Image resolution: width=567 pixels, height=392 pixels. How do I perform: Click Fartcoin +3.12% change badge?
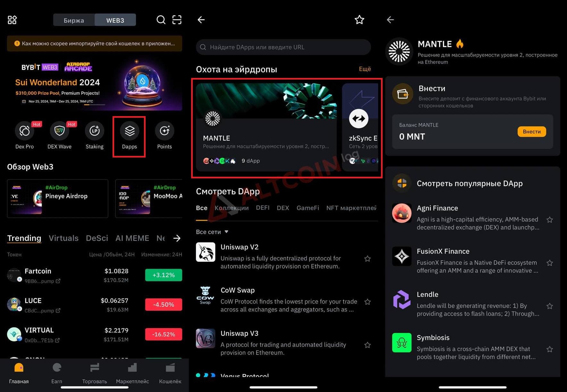pyautogui.click(x=164, y=275)
